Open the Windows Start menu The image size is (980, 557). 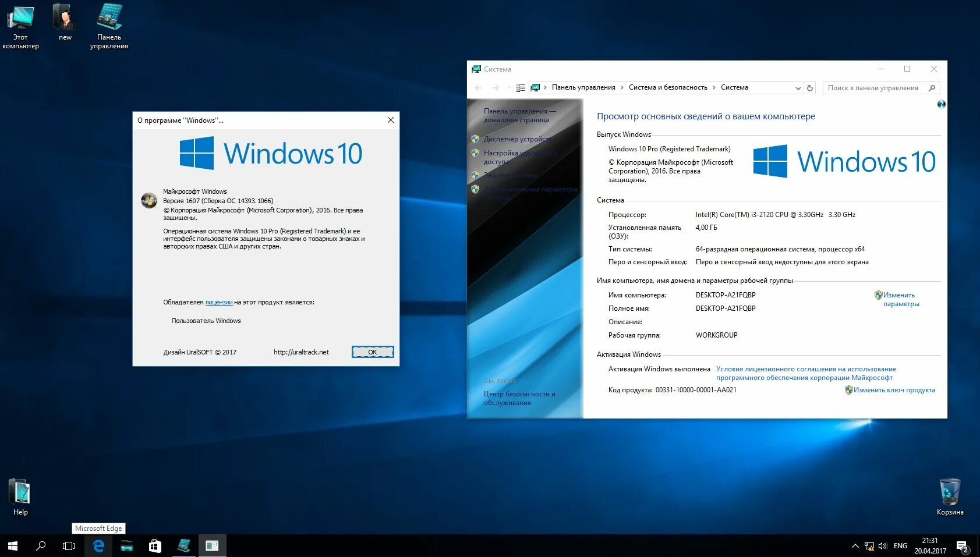pos(13,546)
